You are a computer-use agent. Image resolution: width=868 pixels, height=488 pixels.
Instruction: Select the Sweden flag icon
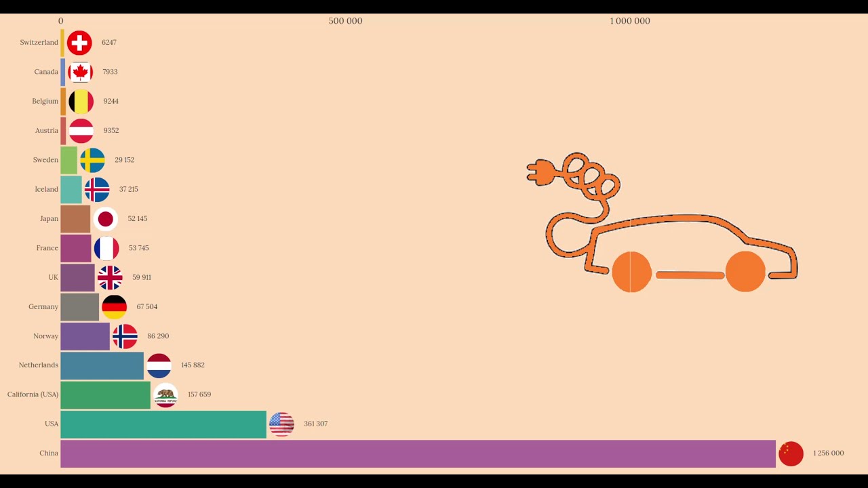pyautogui.click(x=92, y=160)
